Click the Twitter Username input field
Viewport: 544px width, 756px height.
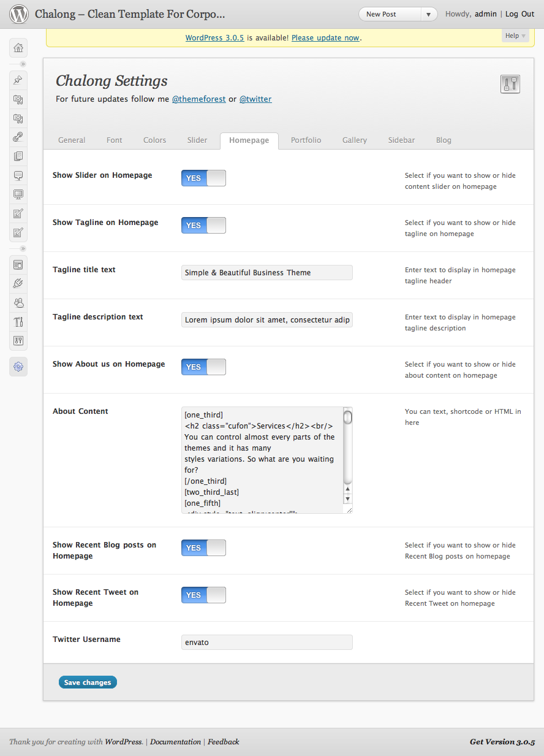click(x=266, y=642)
